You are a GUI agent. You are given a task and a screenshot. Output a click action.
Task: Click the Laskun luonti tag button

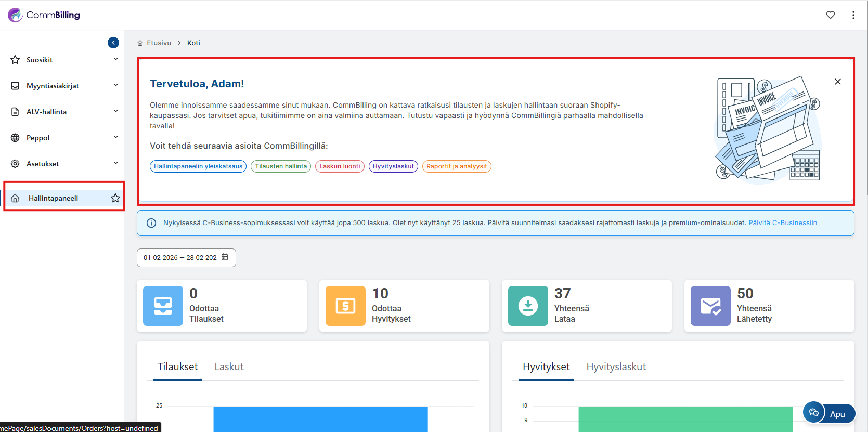pyautogui.click(x=340, y=166)
